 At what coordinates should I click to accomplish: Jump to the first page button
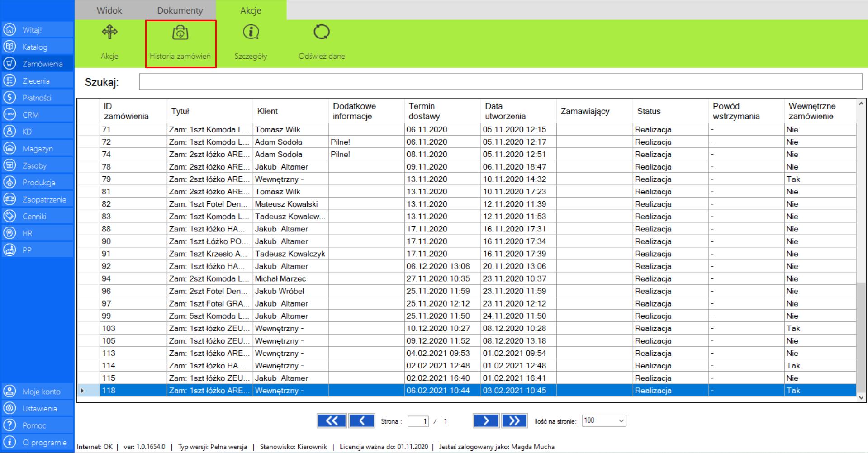[x=332, y=421]
